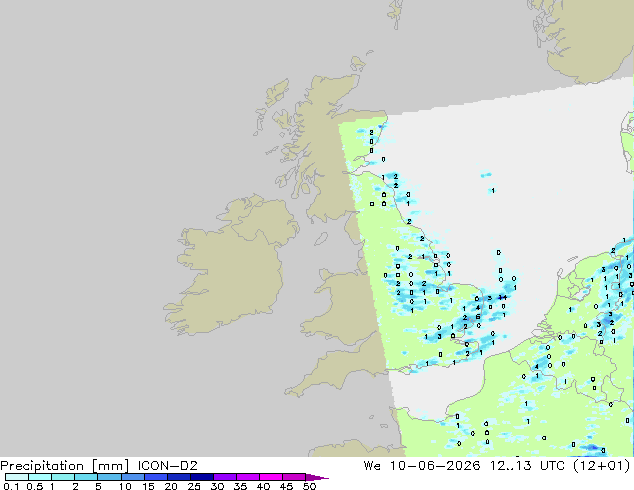Click the 2–5 mm legend color box

click(x=86, y=477)
